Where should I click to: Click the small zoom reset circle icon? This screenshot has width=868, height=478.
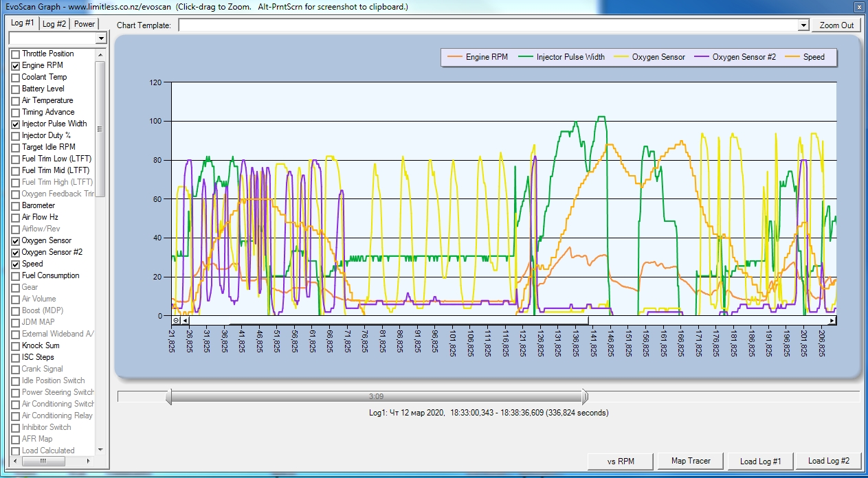pyautogui.click(x=176, y=320)
